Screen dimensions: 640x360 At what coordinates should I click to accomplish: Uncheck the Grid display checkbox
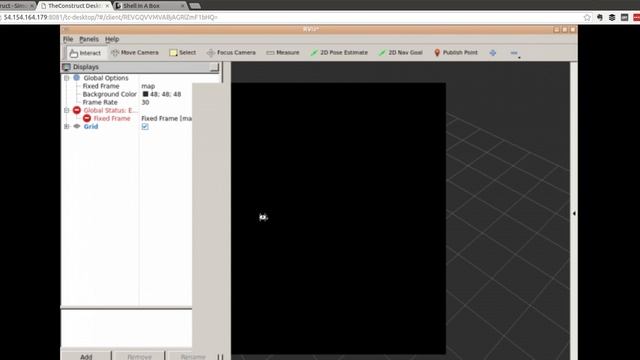coord(145,127)
